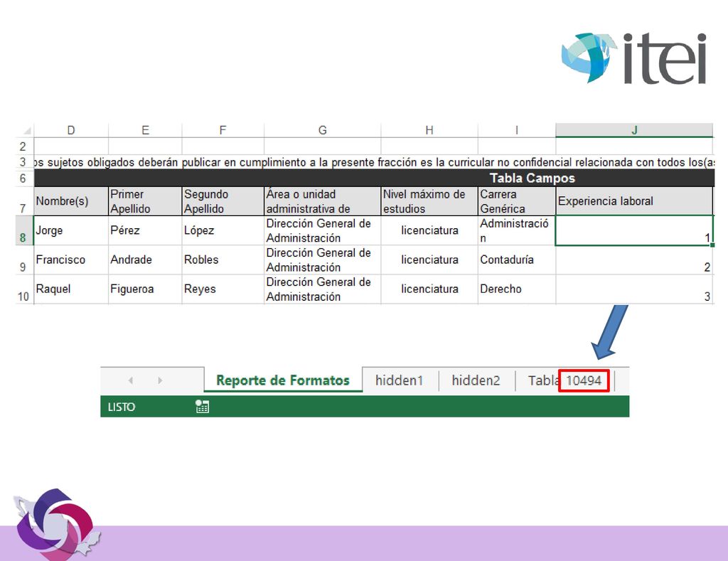Click the sheet tabs scroll-right arrow

160,380
